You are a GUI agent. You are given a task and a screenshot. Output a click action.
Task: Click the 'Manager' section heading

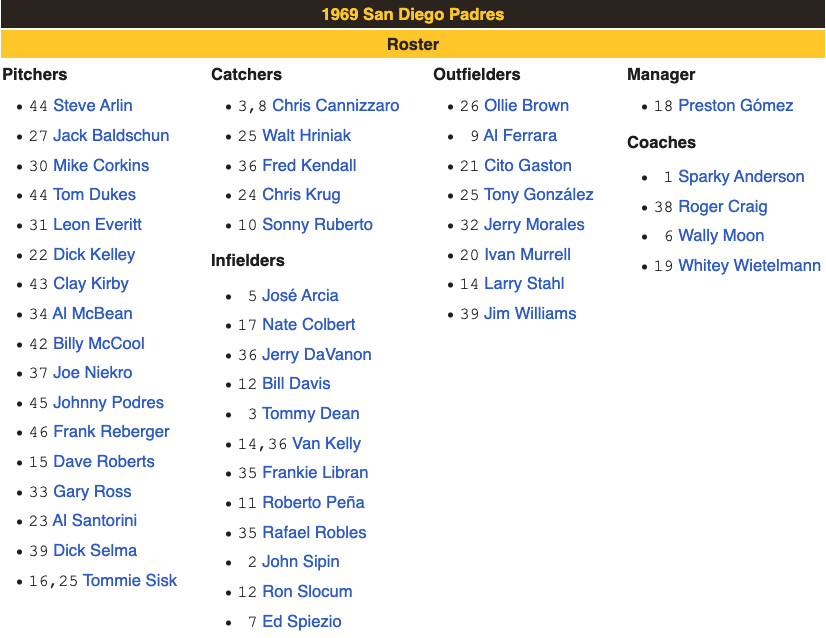661,74
